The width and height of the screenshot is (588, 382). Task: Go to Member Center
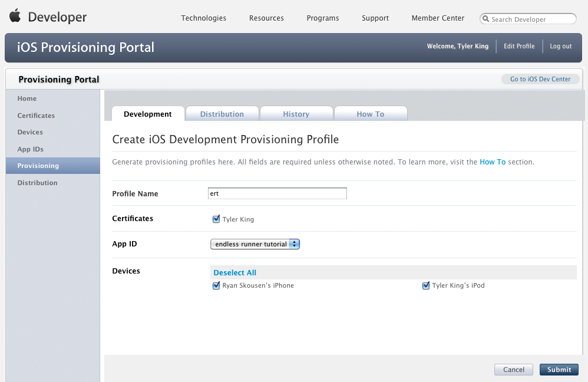[x=438, y=18]
